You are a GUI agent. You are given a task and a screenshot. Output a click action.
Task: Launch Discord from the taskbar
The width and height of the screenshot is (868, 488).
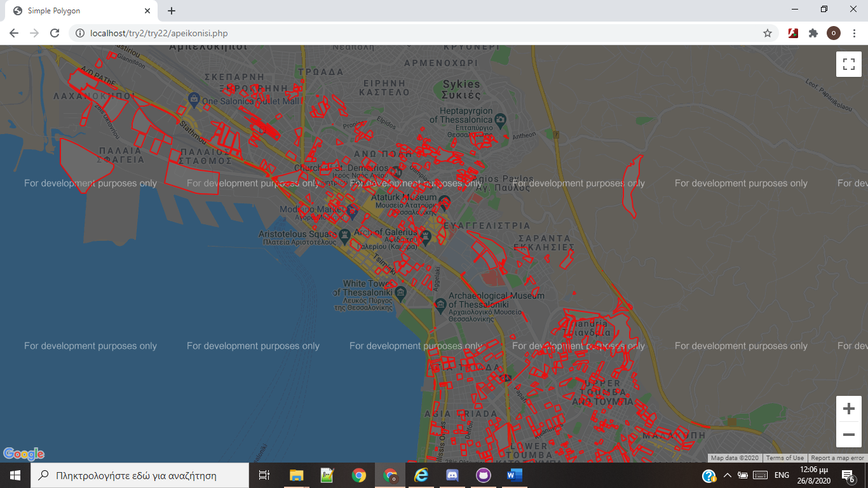(x=452, y=475)
